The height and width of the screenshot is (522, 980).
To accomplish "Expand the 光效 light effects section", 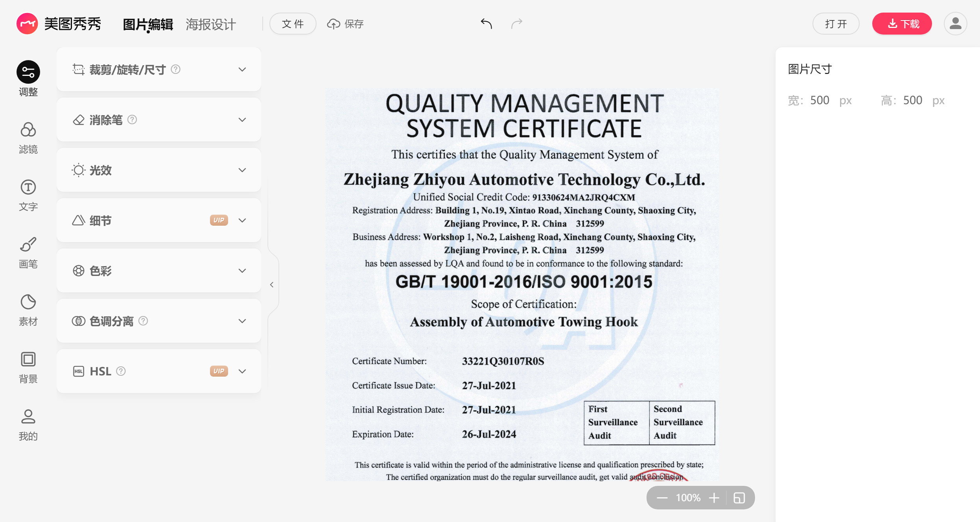I will point(242,170).
